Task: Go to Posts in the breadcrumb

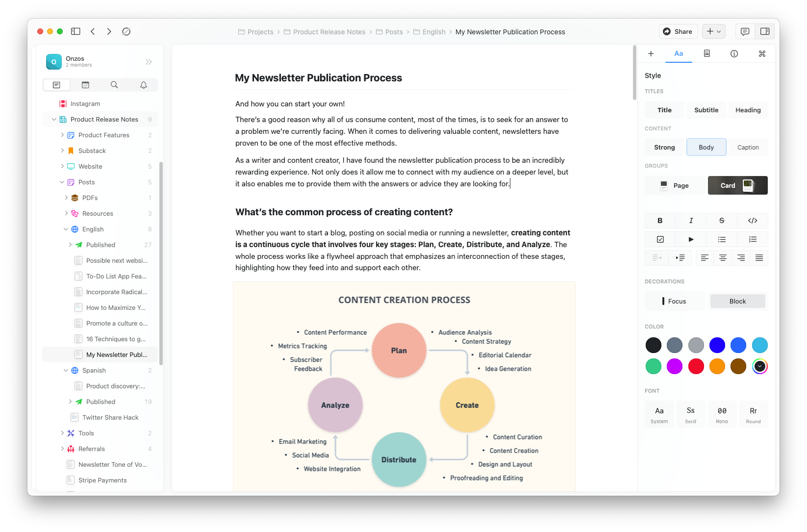Action: (x=389, y=32)
